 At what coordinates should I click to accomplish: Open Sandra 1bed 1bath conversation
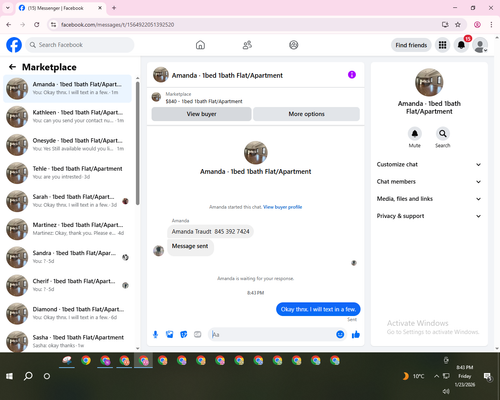click(x=67, y=257)
